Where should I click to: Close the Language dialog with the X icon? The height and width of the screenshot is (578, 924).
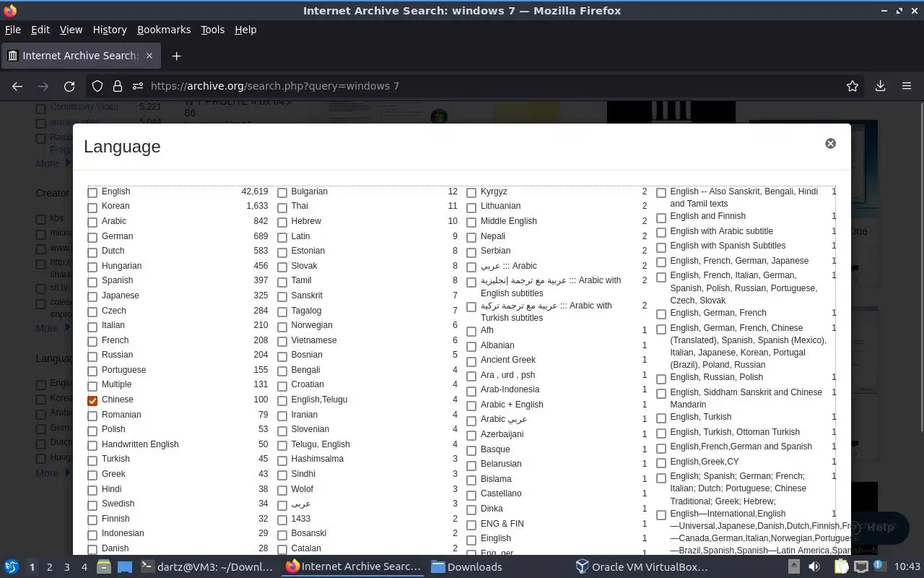830,143
